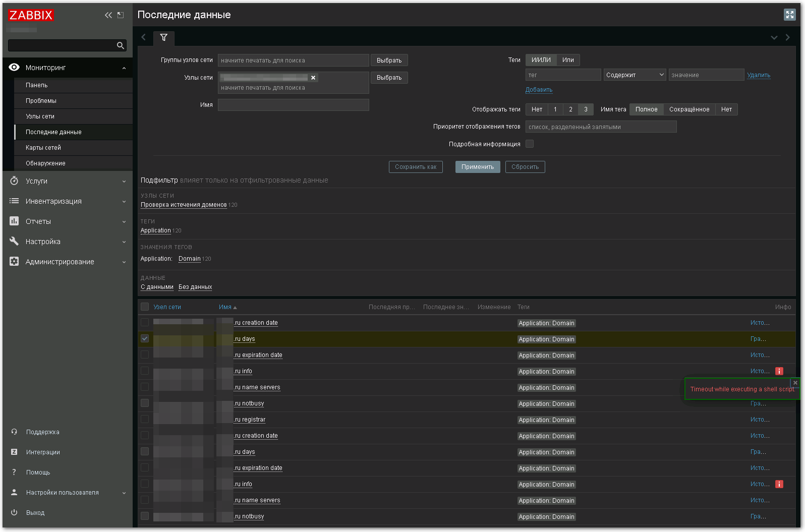Collapse the Мониторинг menu section

coord(124,68)
